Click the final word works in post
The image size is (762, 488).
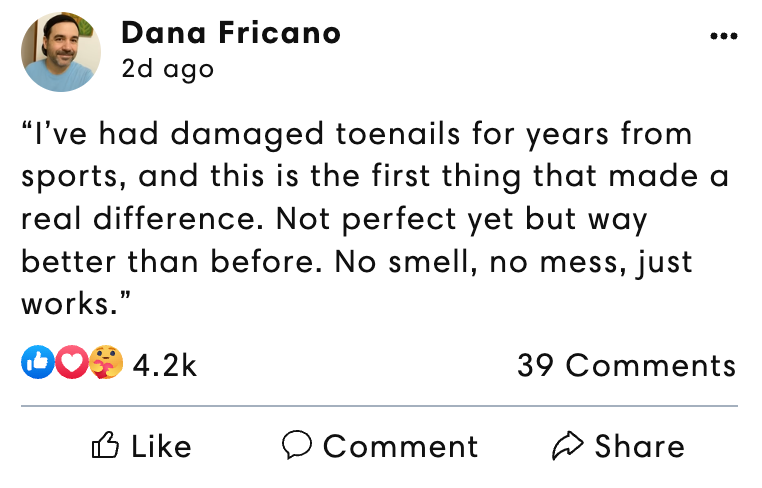pos(69,304)
